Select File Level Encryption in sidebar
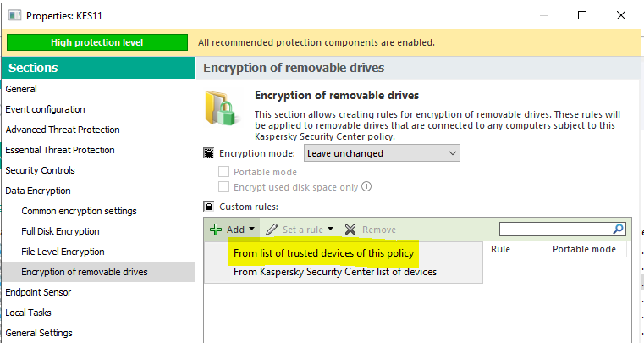This screenshot has width=644, height=343. tap(63, 252)
